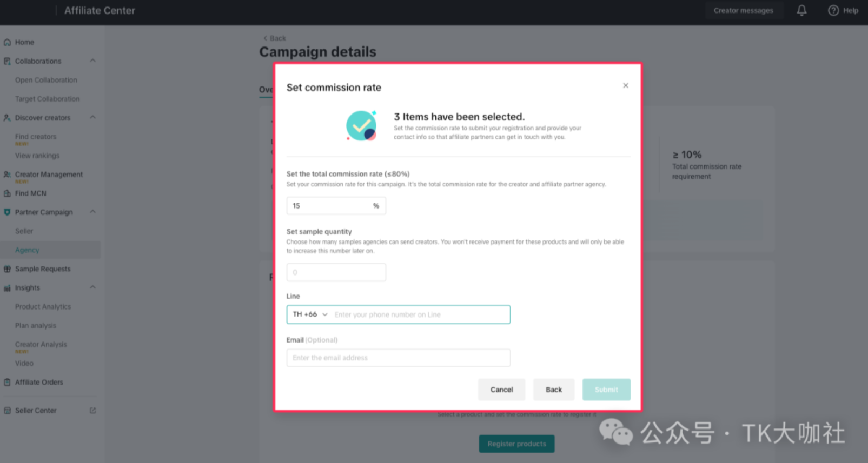Viewport: 868px width, 463px height.
Task: Focus the Line phone number field
Action: (420, 314)
